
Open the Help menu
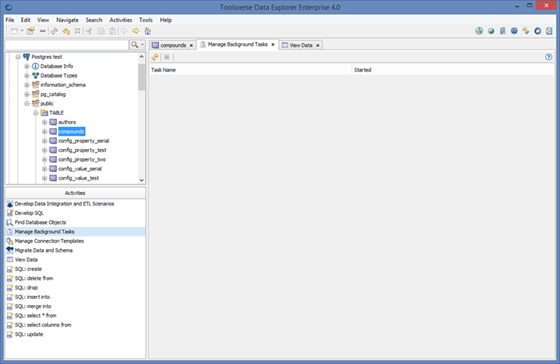[x=166, y=20]
